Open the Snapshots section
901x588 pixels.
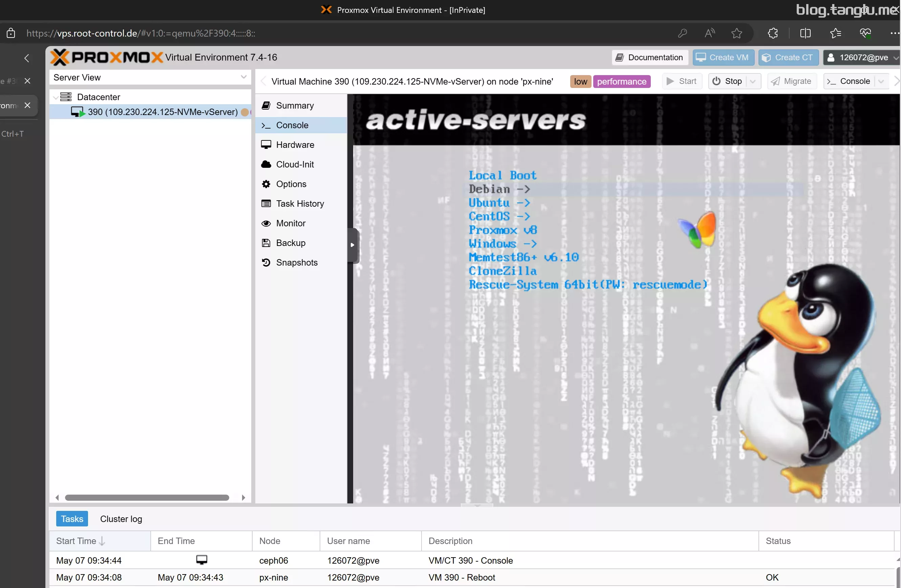point(296,263)
